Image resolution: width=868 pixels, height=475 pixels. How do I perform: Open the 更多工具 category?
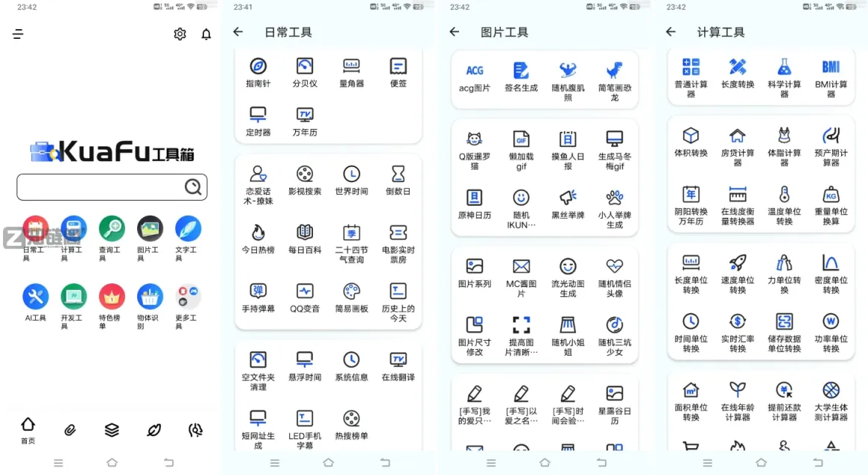coord(188,306)
